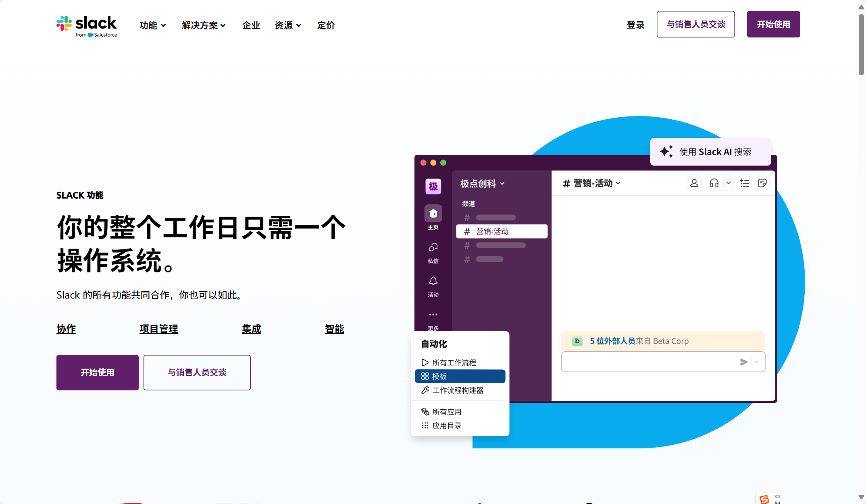Viewport: 866px width, 504px height.
Task: Open 私信 from the Slack sidebar
Action: pyautogui.click(x=433, y=247)
